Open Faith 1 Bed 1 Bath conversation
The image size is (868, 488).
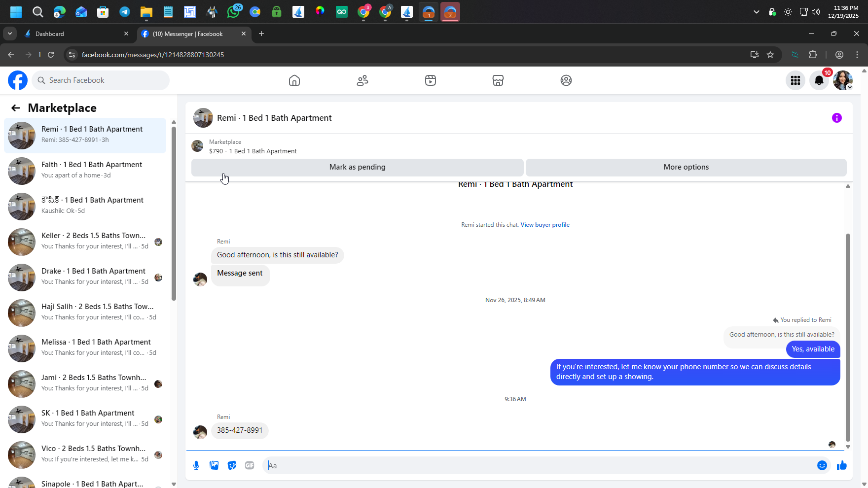click(x=85, y=171)
